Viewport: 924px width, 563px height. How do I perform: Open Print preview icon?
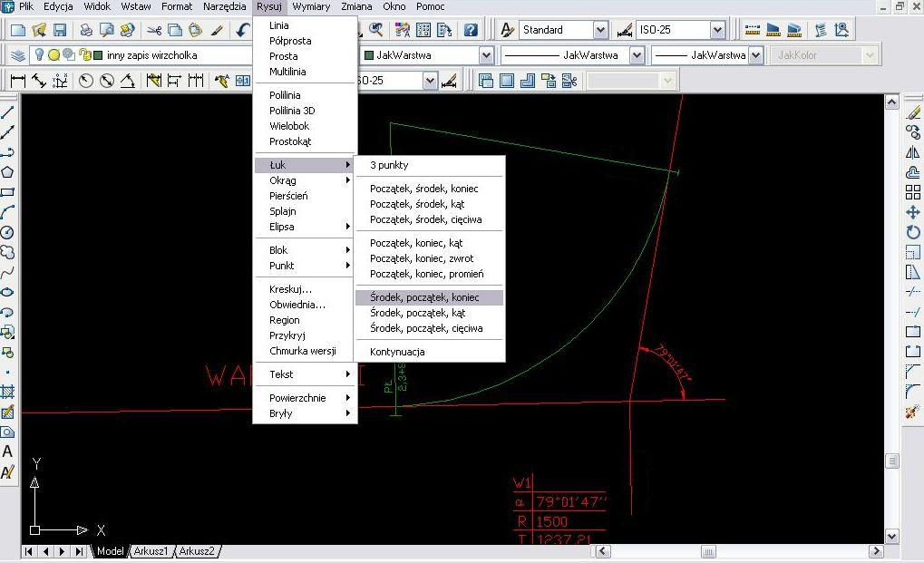point(107,30)
